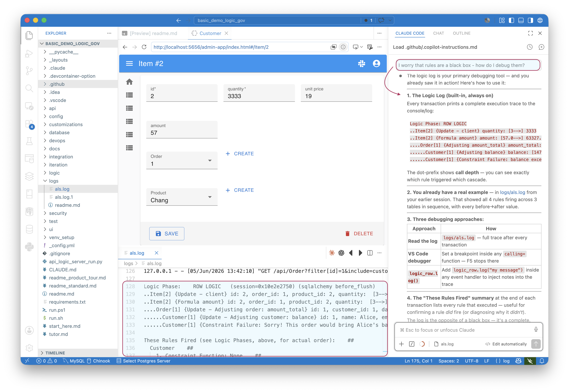Open the Testing flask icon
The width and height of the screenshot is (569, 392).
[29, 141]
